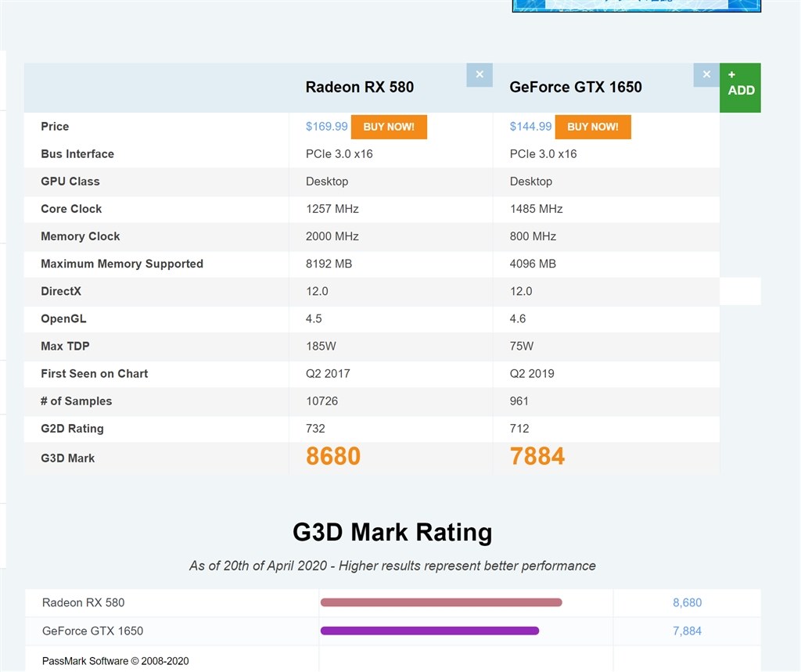Click the green ADD button
Image resolution: width=801 pixels, height=672 pixels.
coord(740,88)
